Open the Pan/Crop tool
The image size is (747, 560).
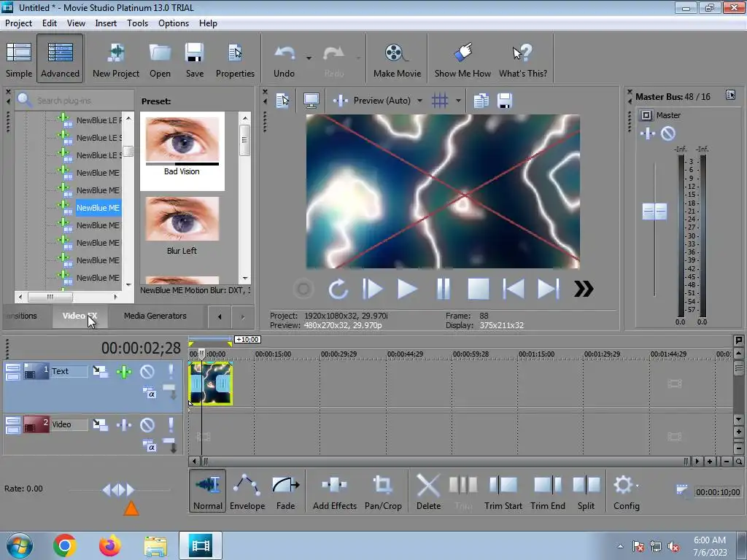click(383, 491)
